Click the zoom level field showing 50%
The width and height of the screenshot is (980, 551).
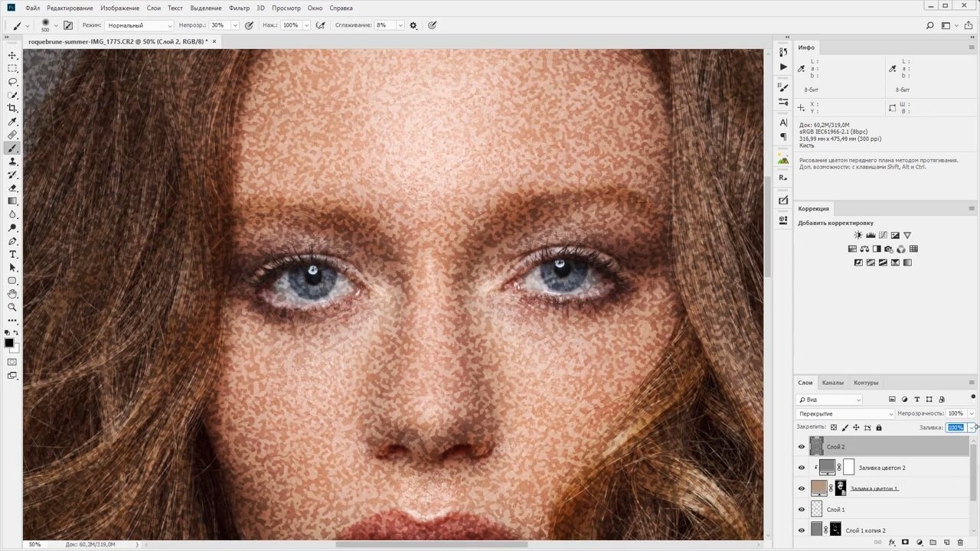click(35, 545)
